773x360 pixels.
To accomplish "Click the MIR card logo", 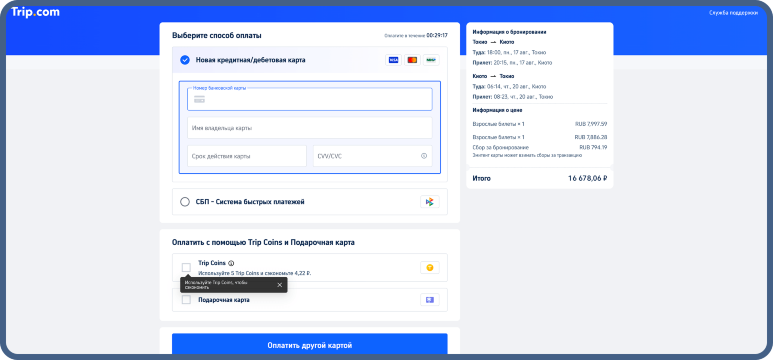I will [431, 60].
